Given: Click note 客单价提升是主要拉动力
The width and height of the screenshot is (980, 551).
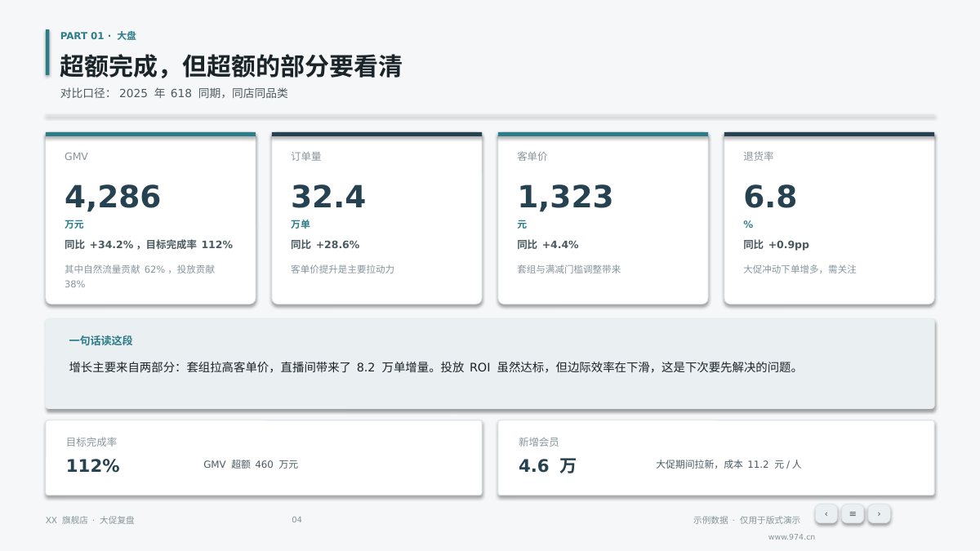Looking at the screenshot, I should (342, 269).
